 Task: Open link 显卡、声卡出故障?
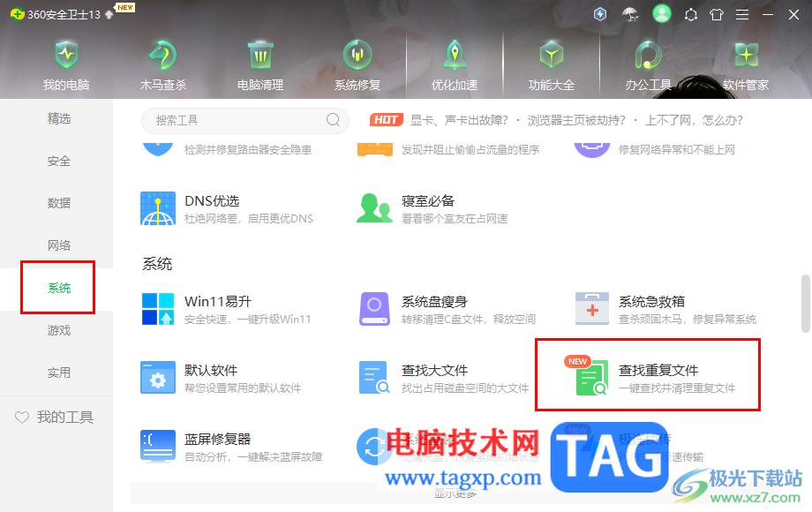click(x=459, y=120)
